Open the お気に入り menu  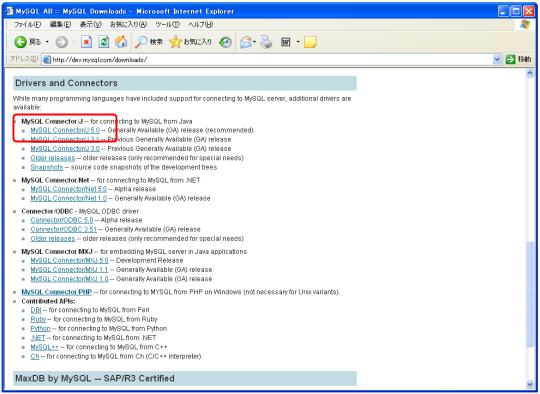128,24
